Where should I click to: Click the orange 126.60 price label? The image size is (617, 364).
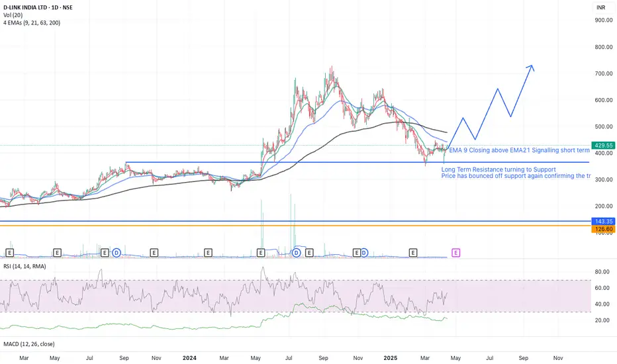[603, 228]
